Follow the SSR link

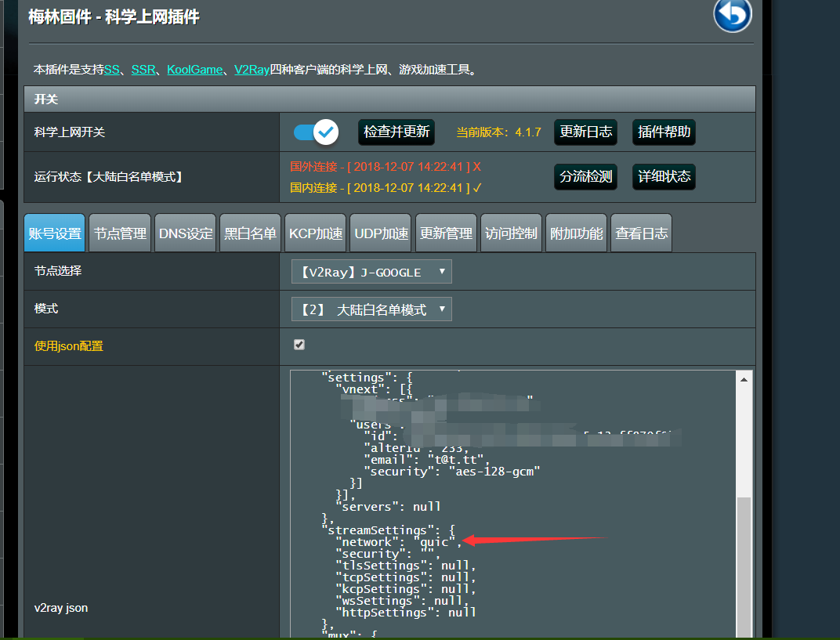pos(143,70)
